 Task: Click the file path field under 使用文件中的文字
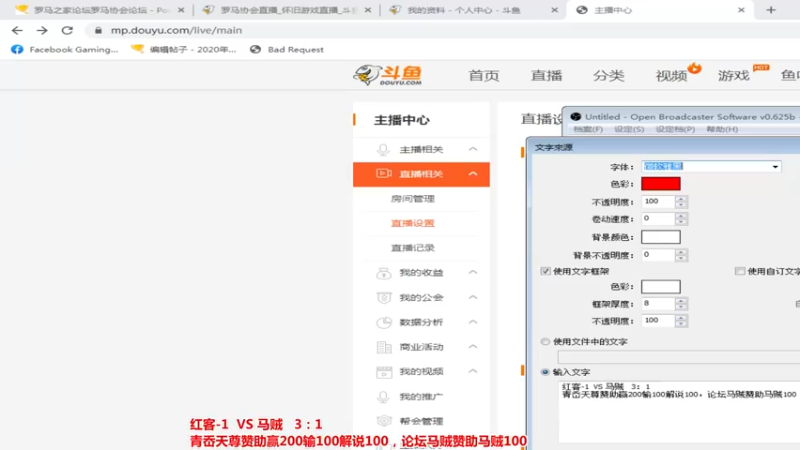pyautogui.click(x=679, y=357)
